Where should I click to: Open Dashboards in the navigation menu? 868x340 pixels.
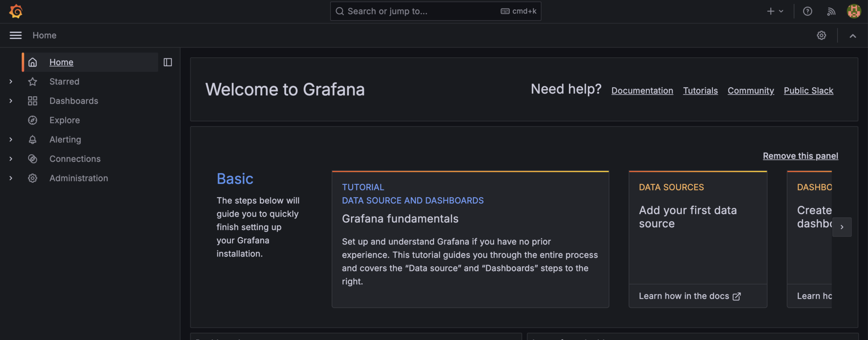[74, 101]
